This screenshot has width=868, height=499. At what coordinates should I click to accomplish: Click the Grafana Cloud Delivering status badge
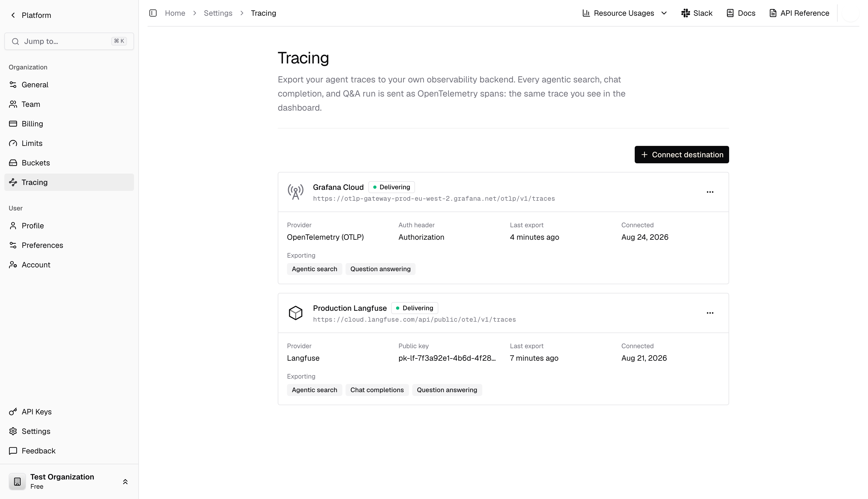(x=391, y=187)
